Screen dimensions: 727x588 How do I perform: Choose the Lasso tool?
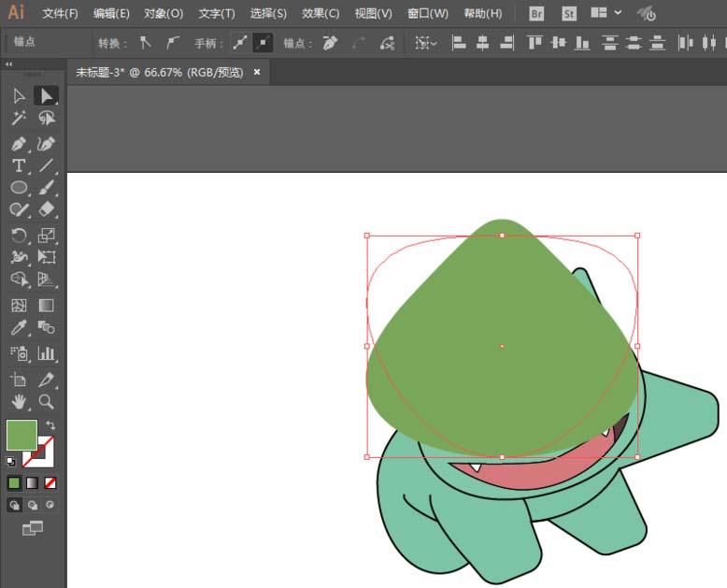46,118
